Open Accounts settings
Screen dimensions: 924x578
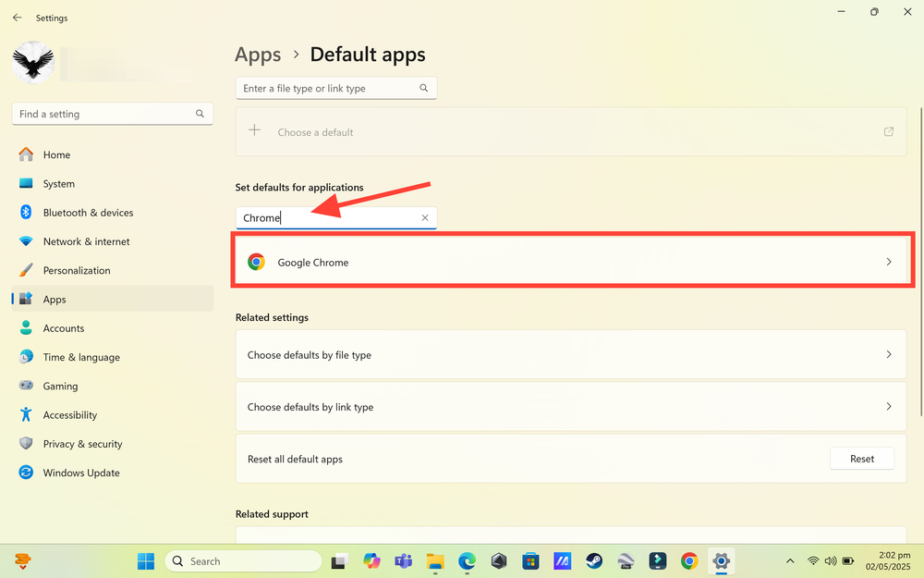click(x=113, y=328)
